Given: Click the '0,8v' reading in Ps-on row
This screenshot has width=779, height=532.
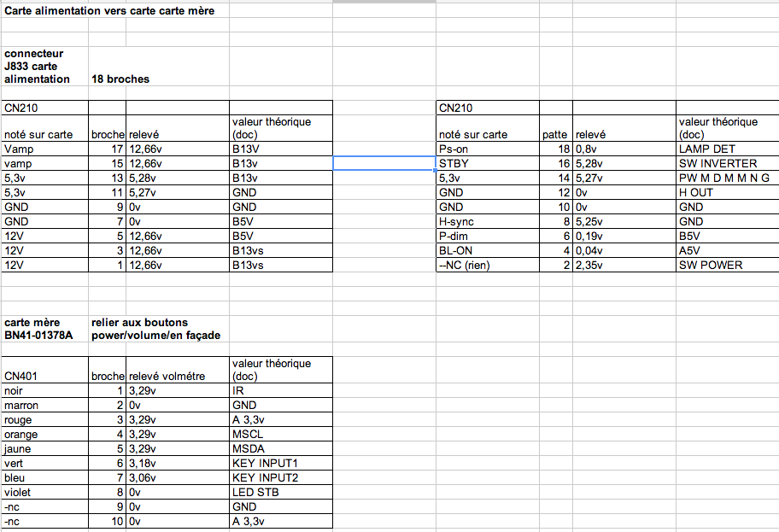Looking at the screenshot, I should (x=624, y=149).
